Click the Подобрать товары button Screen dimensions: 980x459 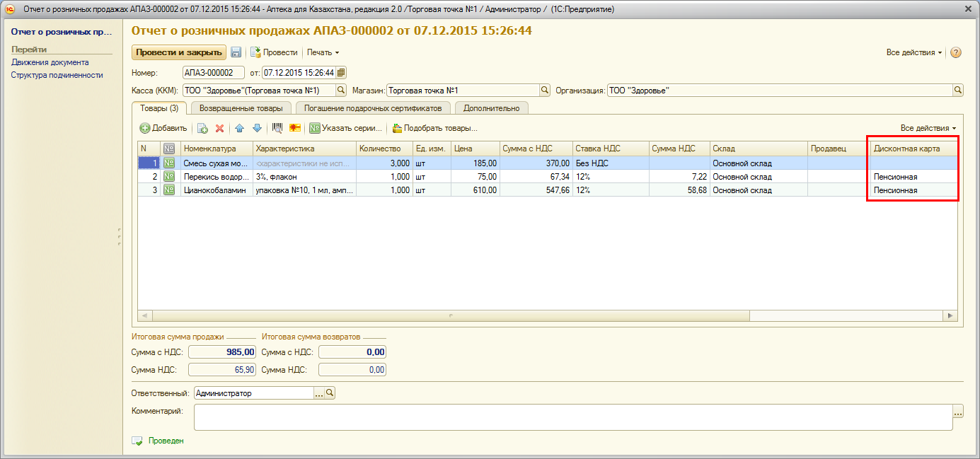point(434,128)
